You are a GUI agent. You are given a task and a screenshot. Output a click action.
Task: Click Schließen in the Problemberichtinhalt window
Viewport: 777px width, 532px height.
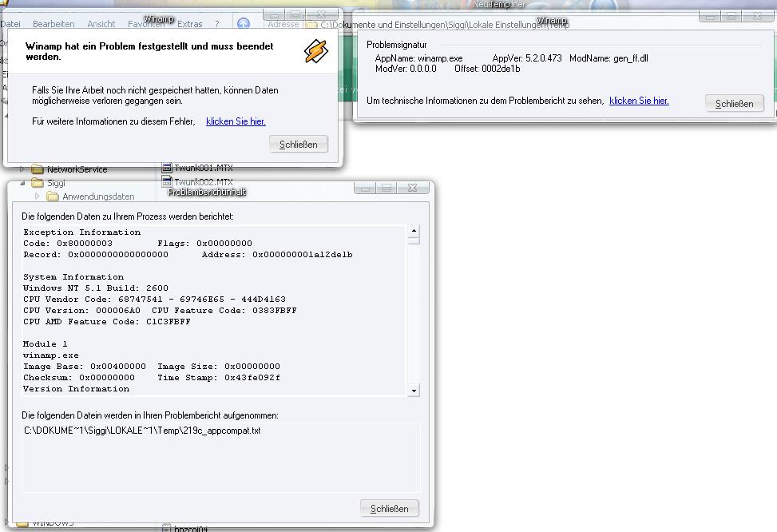pos(390,508)
